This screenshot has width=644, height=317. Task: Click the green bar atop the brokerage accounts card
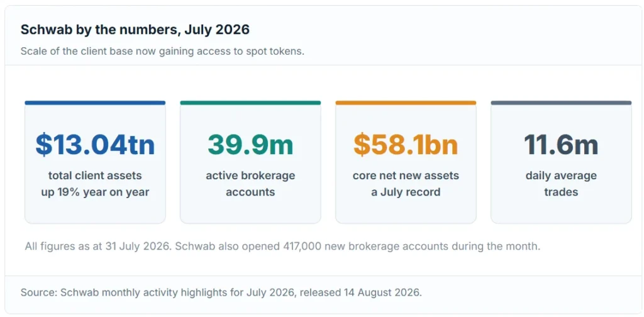[250, 103]
